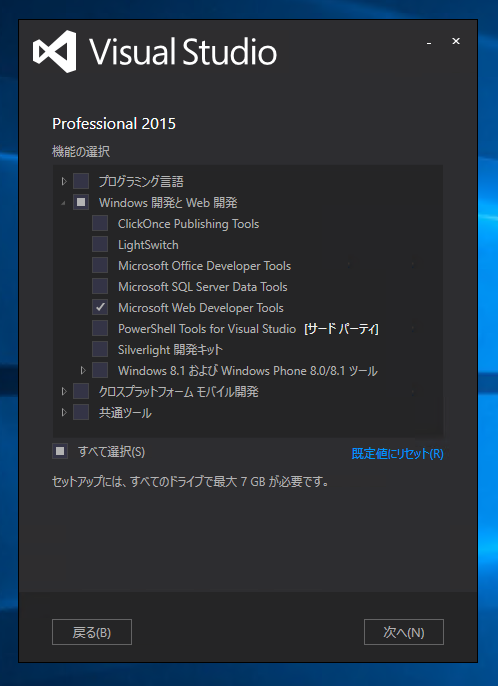The height and width of the screenshot is (686, 498).
Task: Select クロスプラットフォーム モバイル開発 label
Action: pos(179,392)
